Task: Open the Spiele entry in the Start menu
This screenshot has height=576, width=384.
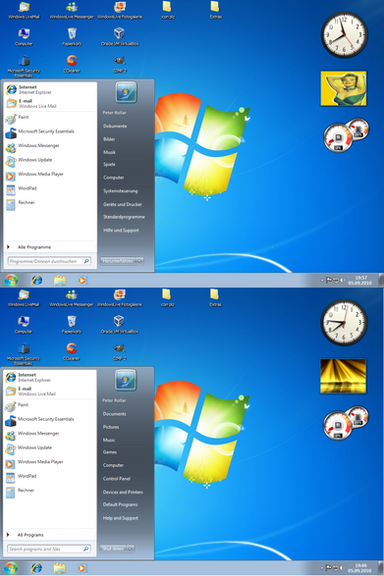Action: point(109,164)
